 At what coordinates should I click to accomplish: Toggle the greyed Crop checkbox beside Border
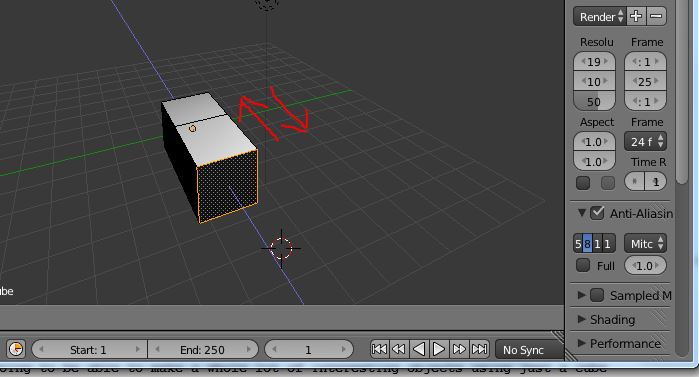(608, 182)
